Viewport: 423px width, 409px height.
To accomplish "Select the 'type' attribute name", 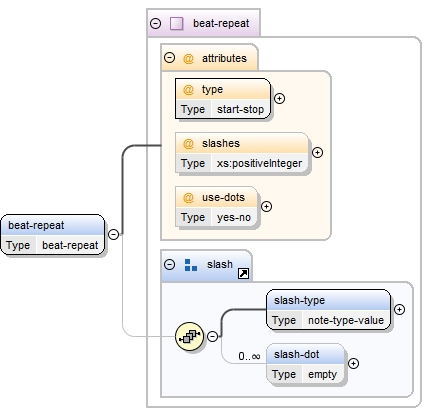I will (212, 90).
